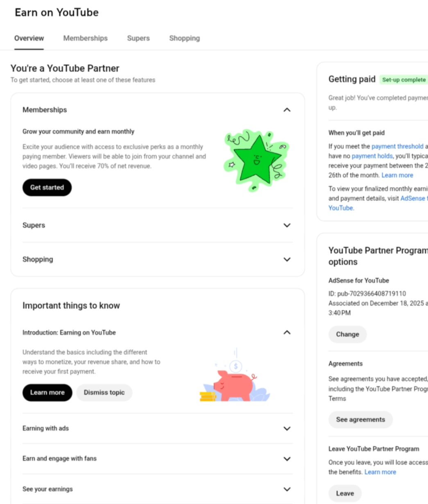
Task: Expand the Supers section
Action: click(287, 225)
